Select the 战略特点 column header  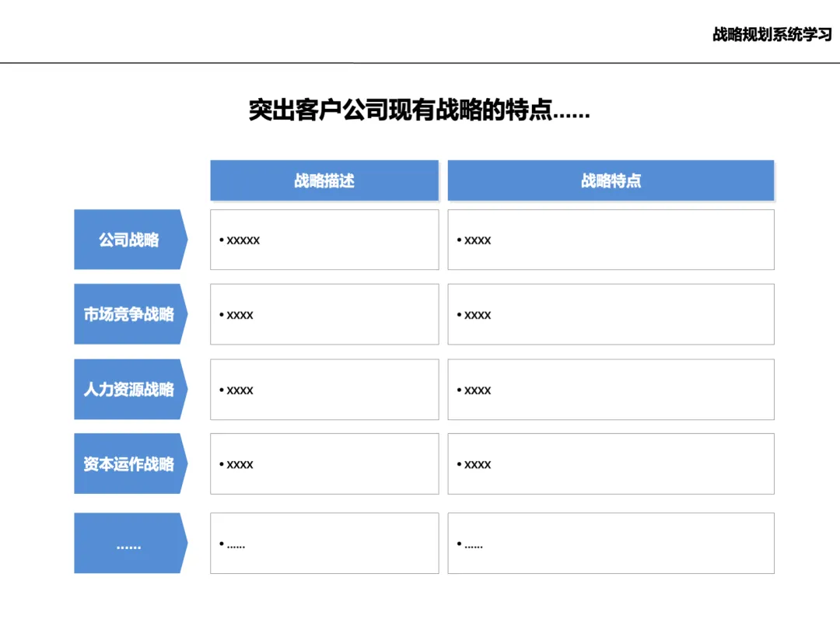point(611,180)
